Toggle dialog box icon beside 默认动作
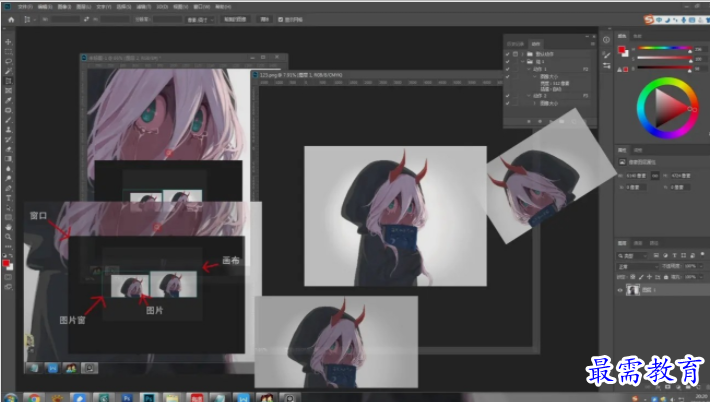This screenshot has height=402, width=710. click(x=515, y=54)
